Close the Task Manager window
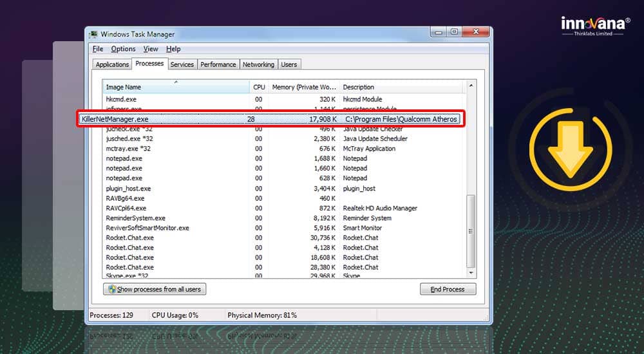644x354 pixels. click(476, 32)
